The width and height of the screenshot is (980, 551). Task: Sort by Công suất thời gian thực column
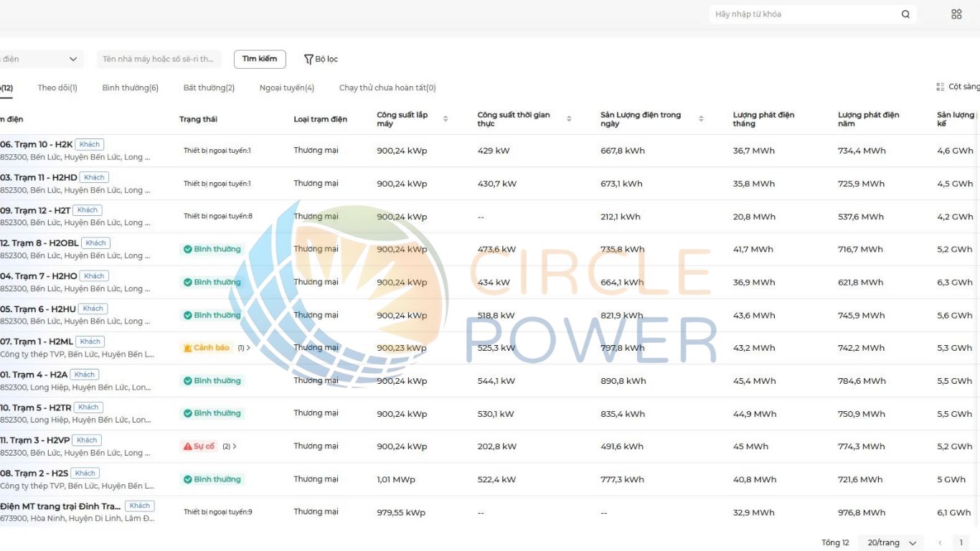[569, 119]
